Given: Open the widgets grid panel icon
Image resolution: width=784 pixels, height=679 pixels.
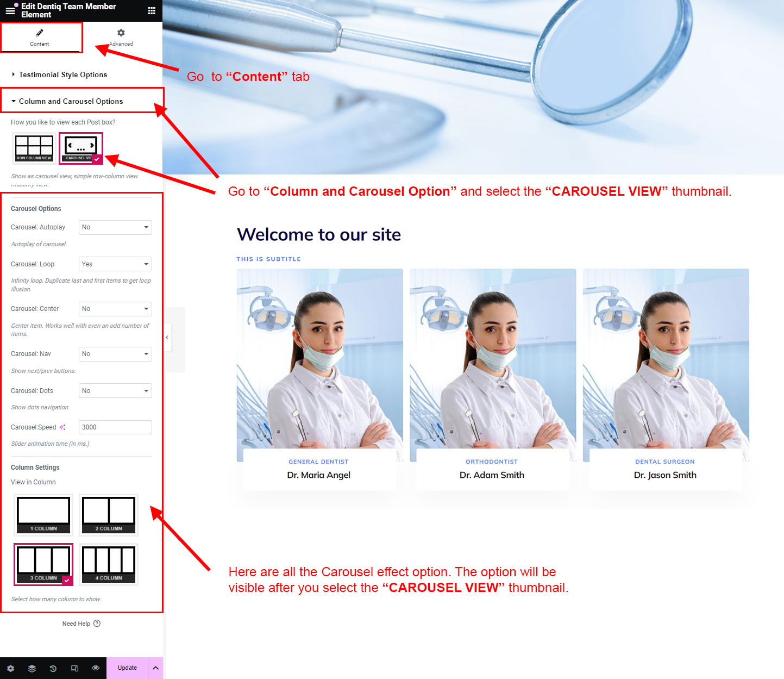Looking at the screenshot, I should (x=152, y=10).
